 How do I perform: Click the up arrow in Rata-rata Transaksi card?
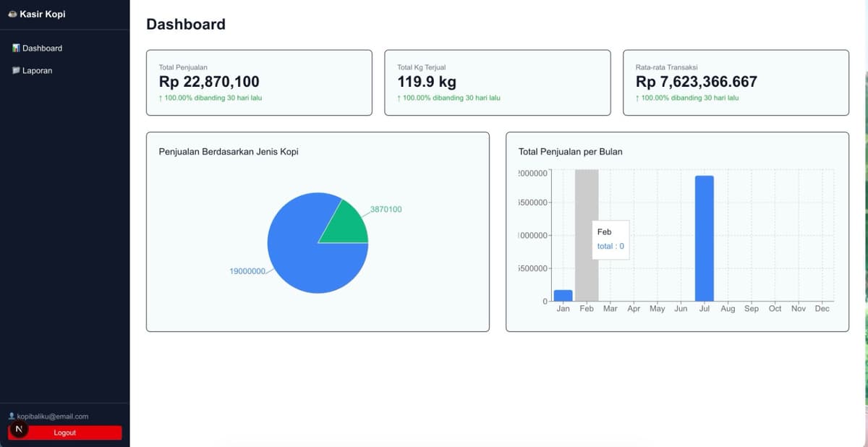(637, 98)
